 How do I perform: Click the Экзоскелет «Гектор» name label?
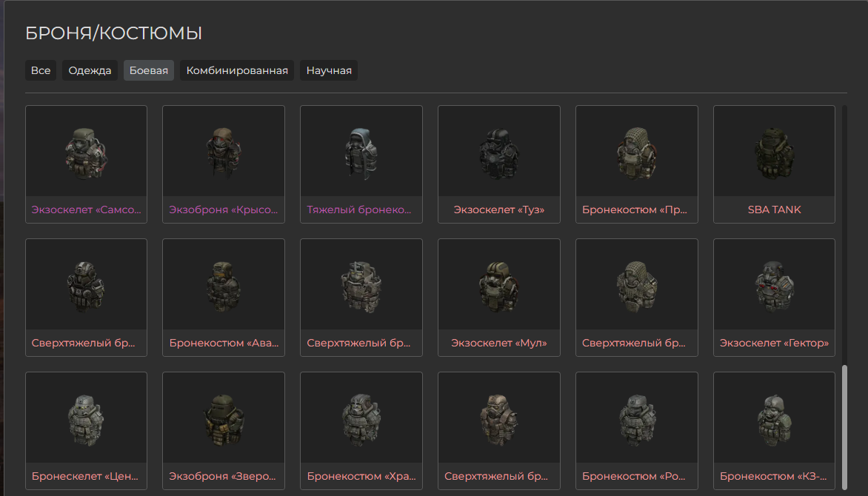coord(774,343)
